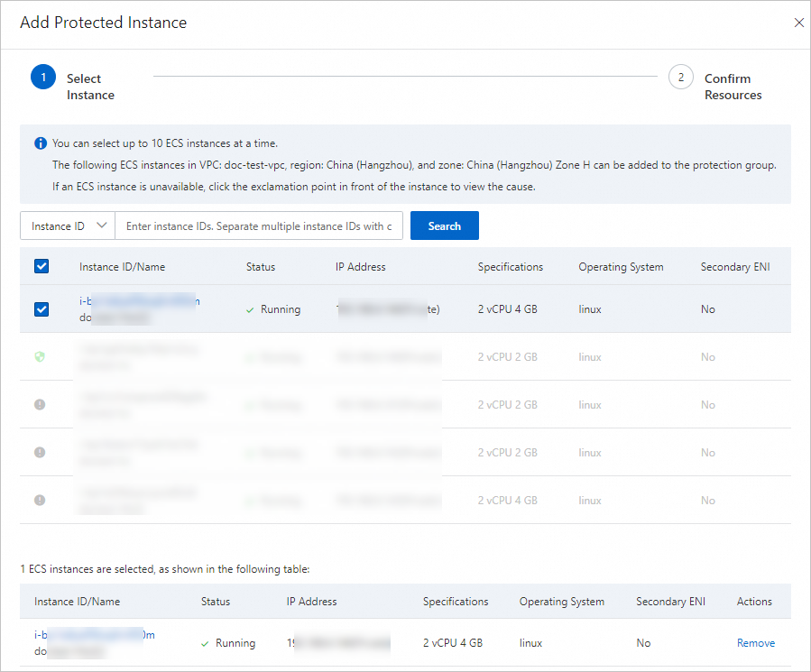Click the first gray exclamation point icon

pos(40,404)
